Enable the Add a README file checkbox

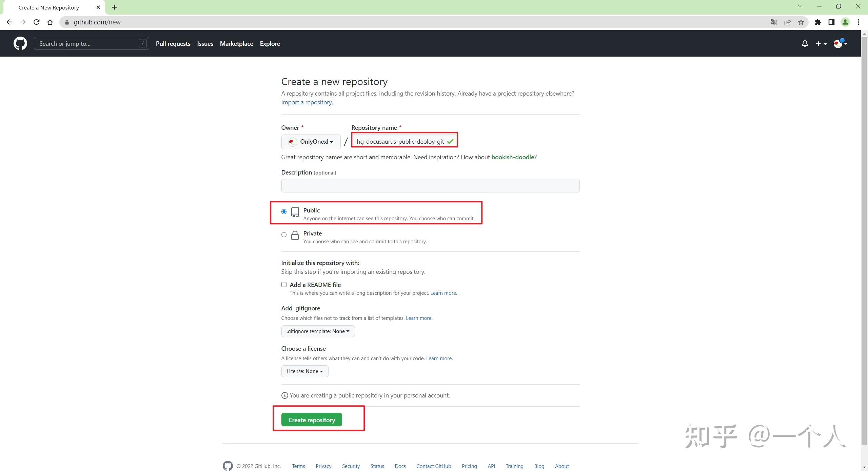click(284, 285)
